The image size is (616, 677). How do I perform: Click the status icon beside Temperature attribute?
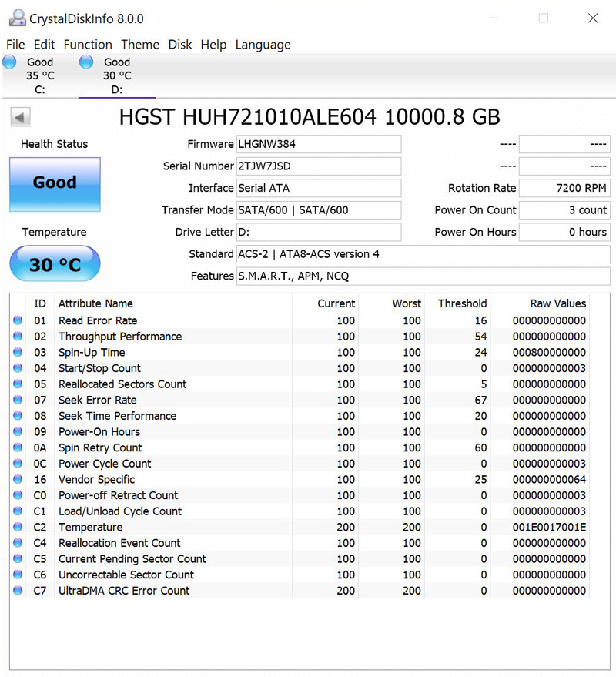(18, 528)
